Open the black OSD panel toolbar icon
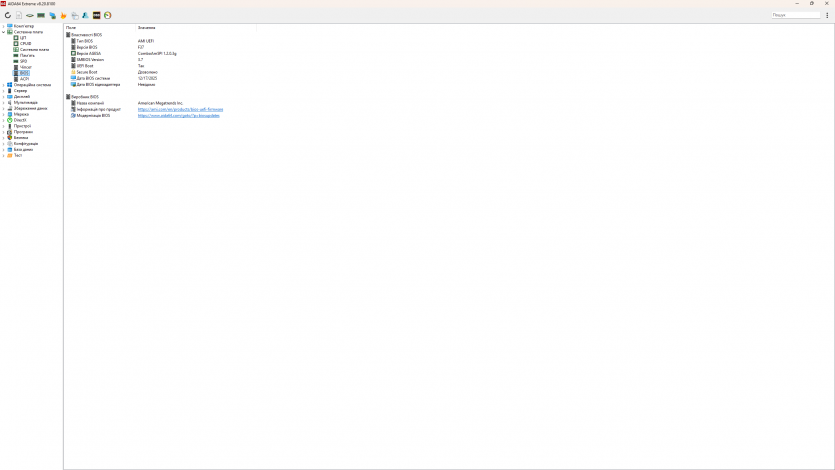835x470 pixels. pyautogui.click(x=96, y=15)
